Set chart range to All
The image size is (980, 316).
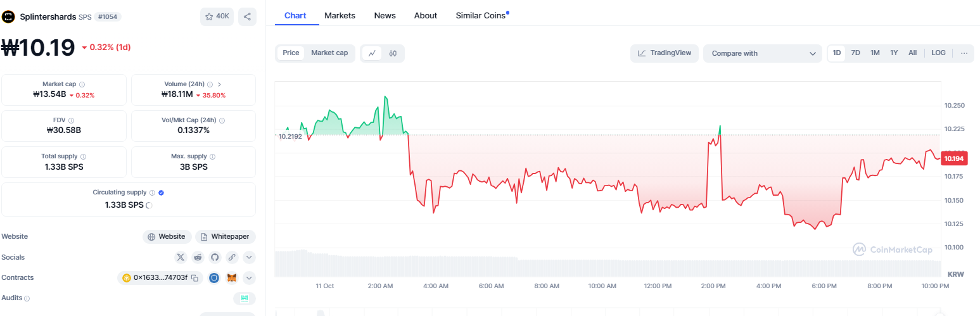(x=912, y=53)
